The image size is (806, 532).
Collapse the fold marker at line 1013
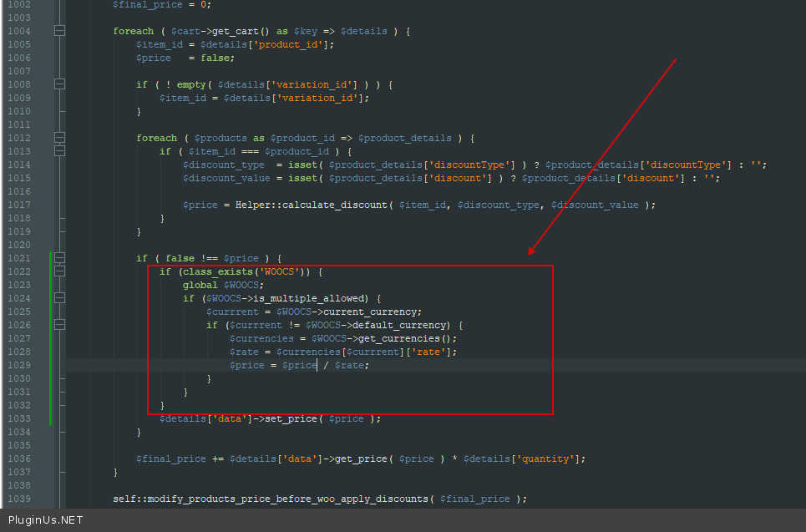tap(59, 151)
